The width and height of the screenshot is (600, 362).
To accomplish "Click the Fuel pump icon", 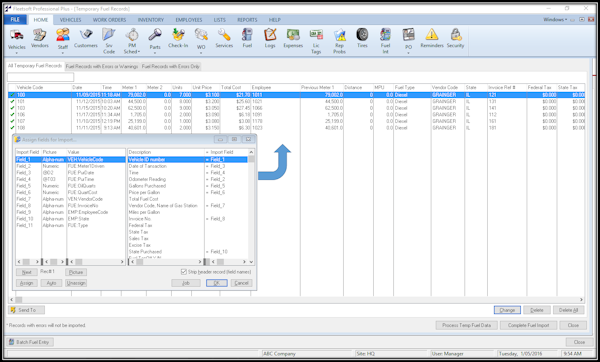I will point(247,35).
